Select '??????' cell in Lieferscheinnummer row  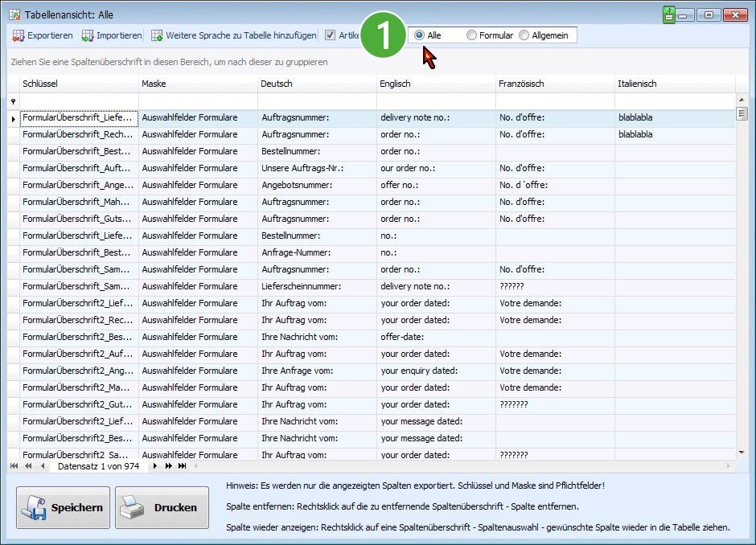(556, 286)
